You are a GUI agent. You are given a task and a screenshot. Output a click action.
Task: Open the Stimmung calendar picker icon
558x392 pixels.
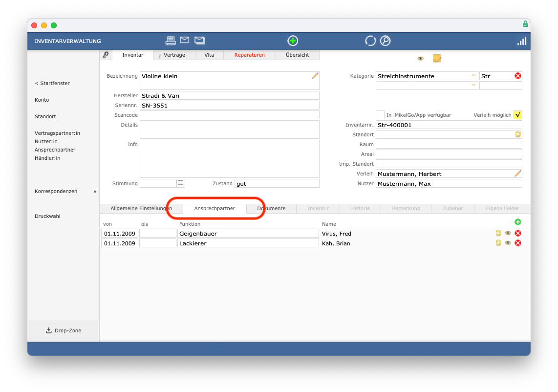pyautogui.click(x=180, y=183)
